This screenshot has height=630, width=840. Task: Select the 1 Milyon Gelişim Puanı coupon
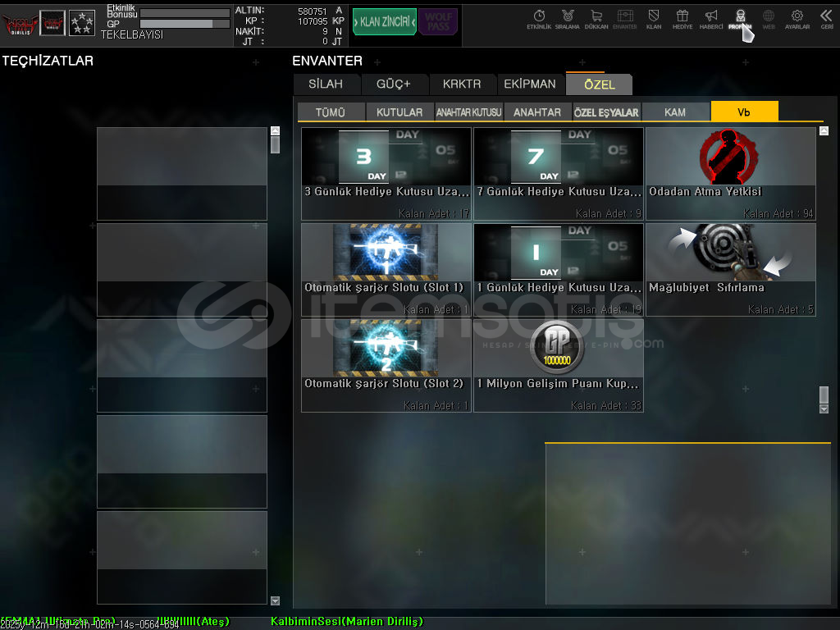[558, 365]
